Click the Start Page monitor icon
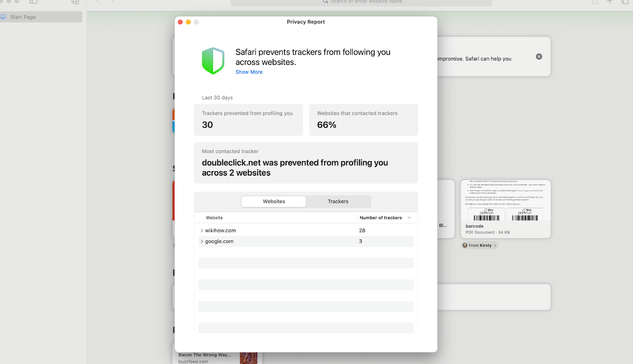 pyautogui.click(x=3, y=17)
